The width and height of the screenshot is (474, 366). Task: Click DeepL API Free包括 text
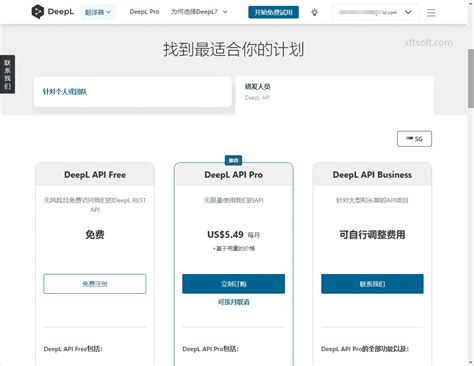73,349
